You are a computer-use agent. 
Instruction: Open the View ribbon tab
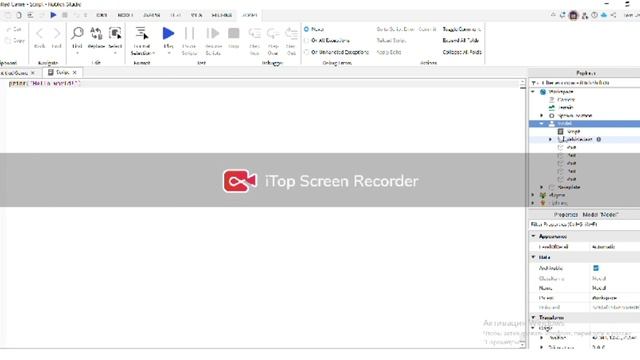[x=196, y=15]
